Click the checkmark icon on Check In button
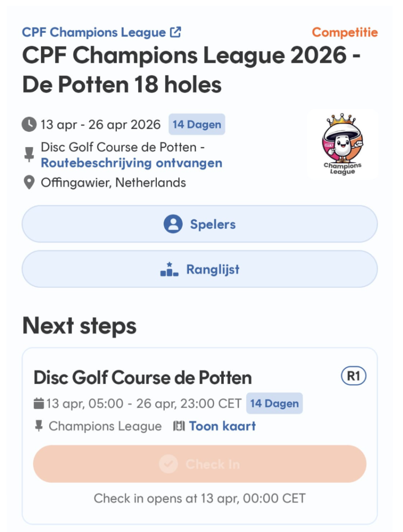 (x=168, y=464)
